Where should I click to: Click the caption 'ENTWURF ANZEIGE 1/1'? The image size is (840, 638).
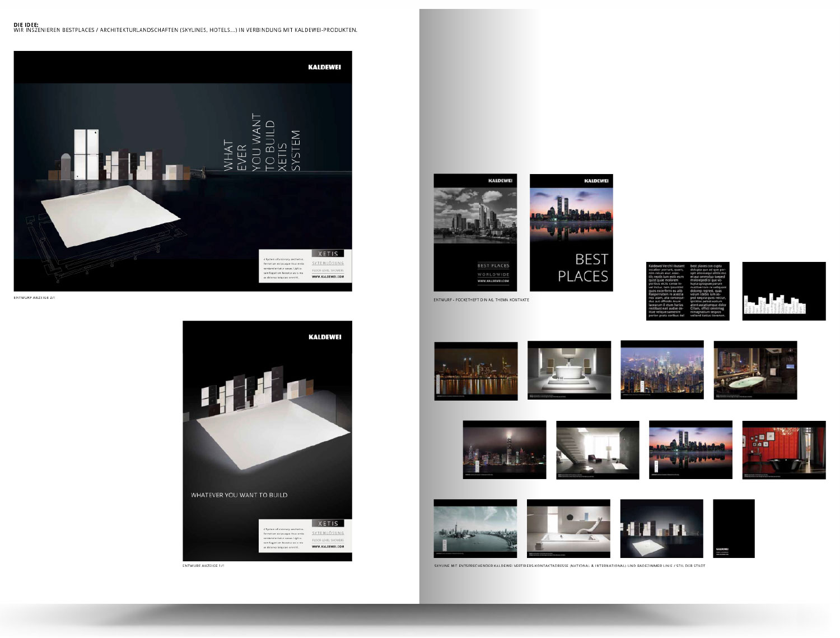pyautogui.click(x=203, y=566)
